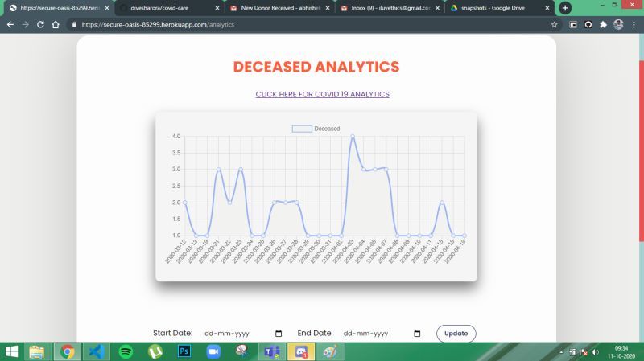644x361 pixels.
Task: Click the page vertical scrollbar
Action: tap(641, 152)
